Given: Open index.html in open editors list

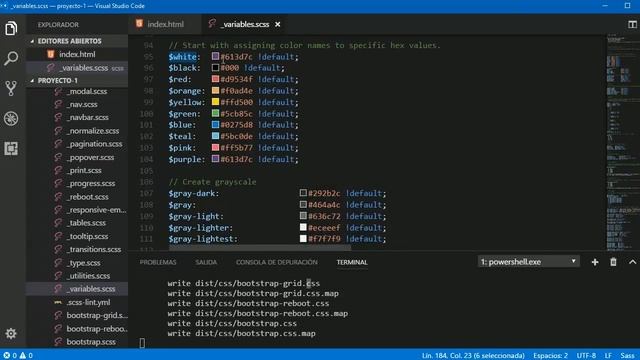Looking at the screenshot, I should pyautogui.click(x=77, y=54).
